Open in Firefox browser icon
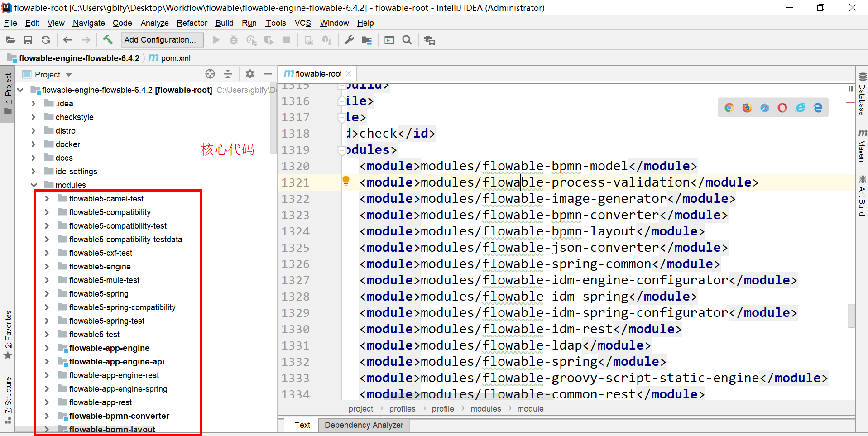Viewport: 868px width, 436px height. [x=747, y=108]
